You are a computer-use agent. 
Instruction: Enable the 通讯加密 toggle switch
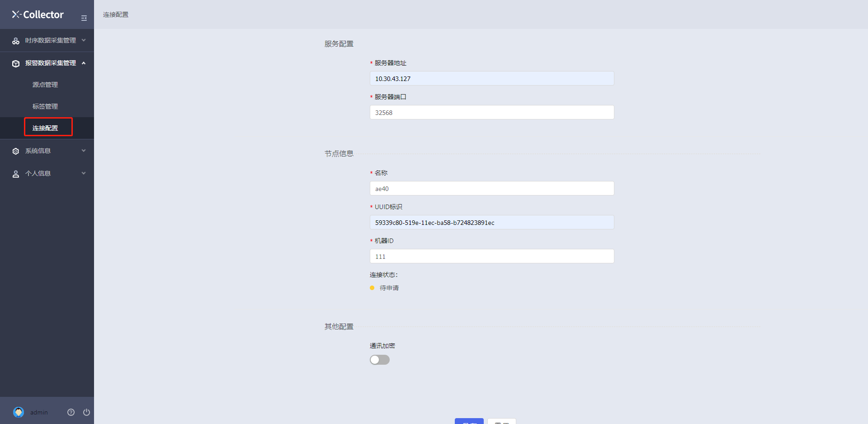pyautogui.click(x=380, y=360)
